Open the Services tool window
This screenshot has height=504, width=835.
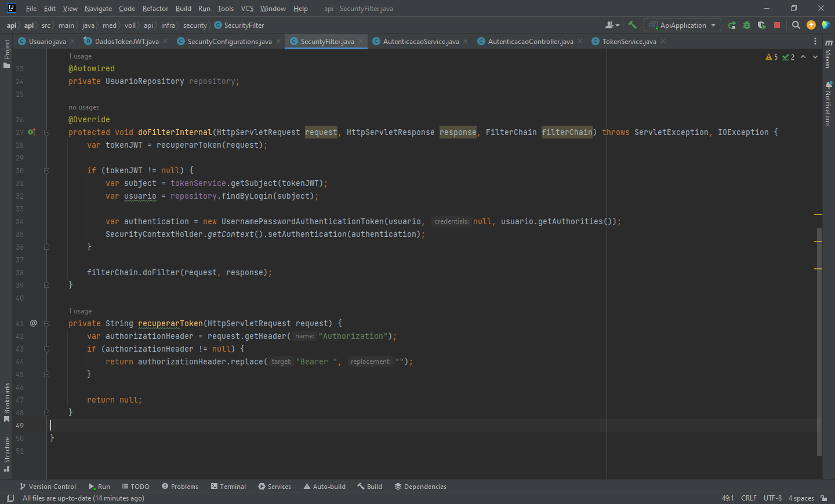[x=274, y=487]
